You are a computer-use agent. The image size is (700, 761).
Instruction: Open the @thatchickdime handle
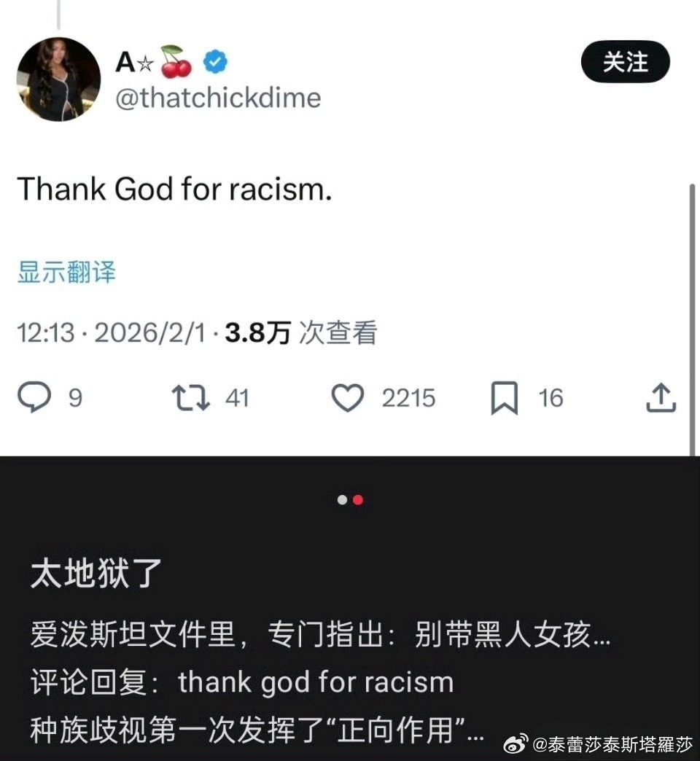(x=218, y=98)
